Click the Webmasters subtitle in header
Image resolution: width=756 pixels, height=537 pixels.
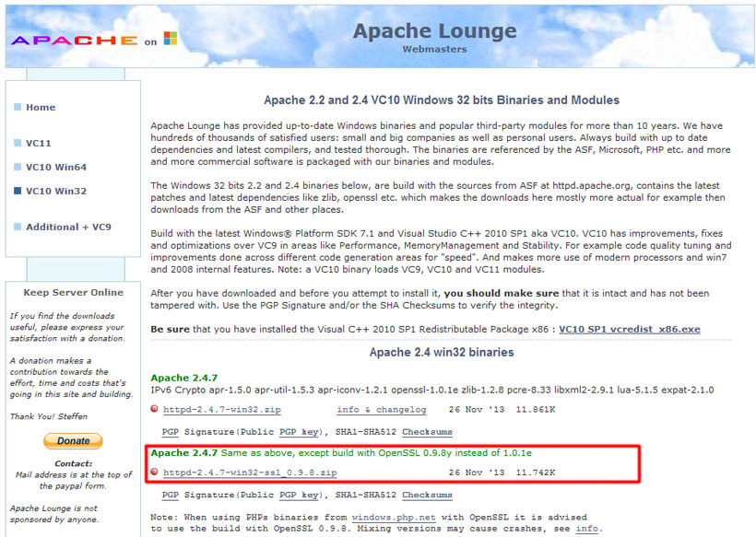pyautogui.click(x=434, y=49)
